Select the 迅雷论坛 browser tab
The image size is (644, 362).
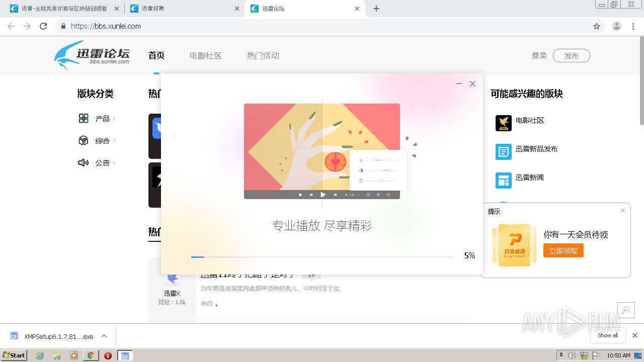pyautogui.click(x=304, y=9)
